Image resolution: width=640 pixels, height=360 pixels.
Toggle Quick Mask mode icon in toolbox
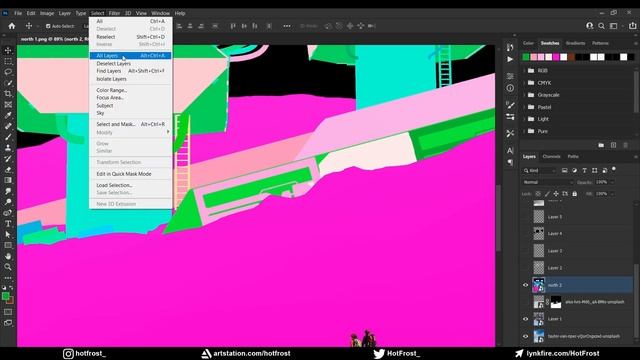[8, 312]
